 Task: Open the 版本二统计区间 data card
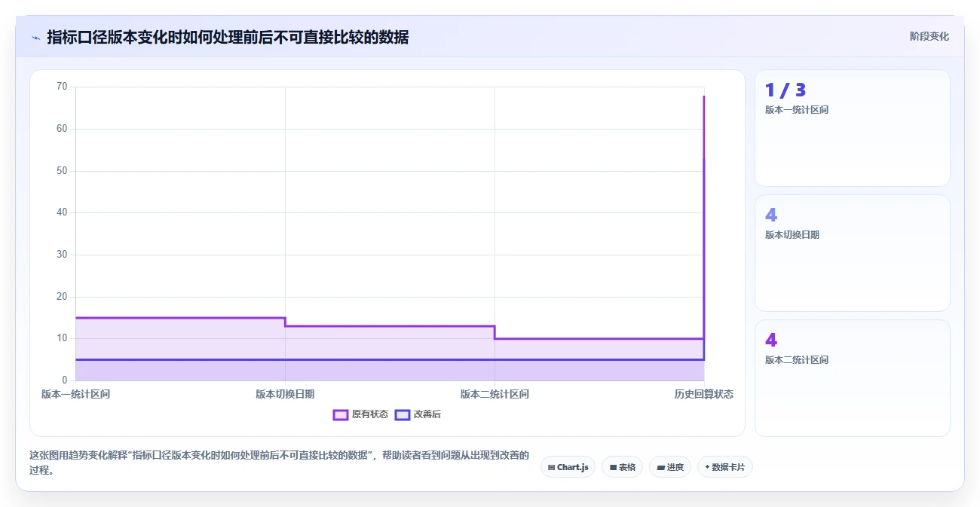[852, 378]
